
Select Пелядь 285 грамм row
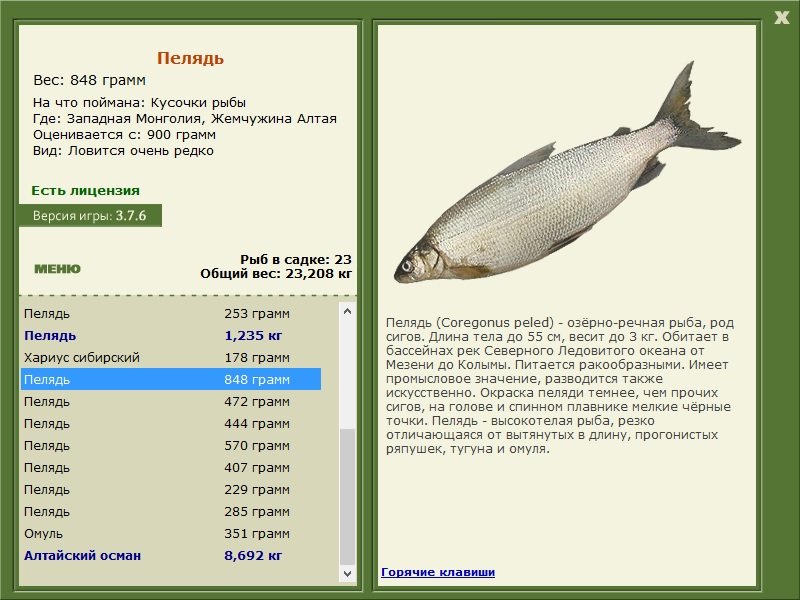171,511
